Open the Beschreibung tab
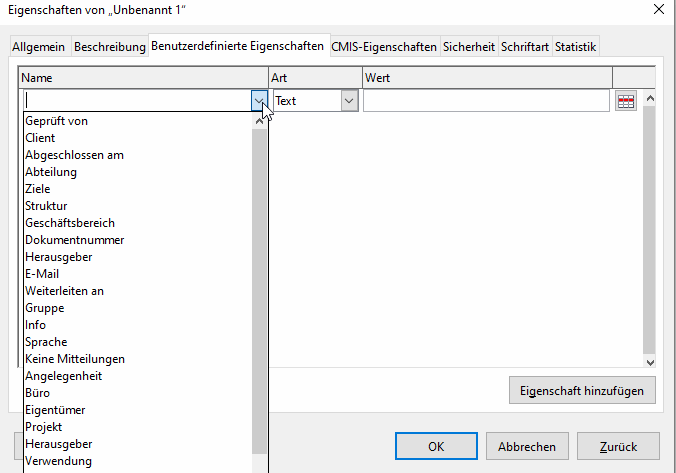 [110, 47]
